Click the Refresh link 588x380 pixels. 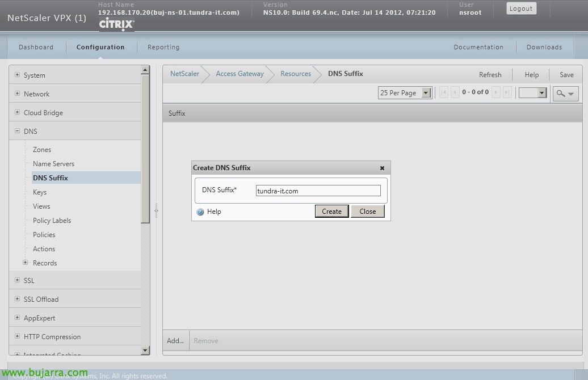490,74
